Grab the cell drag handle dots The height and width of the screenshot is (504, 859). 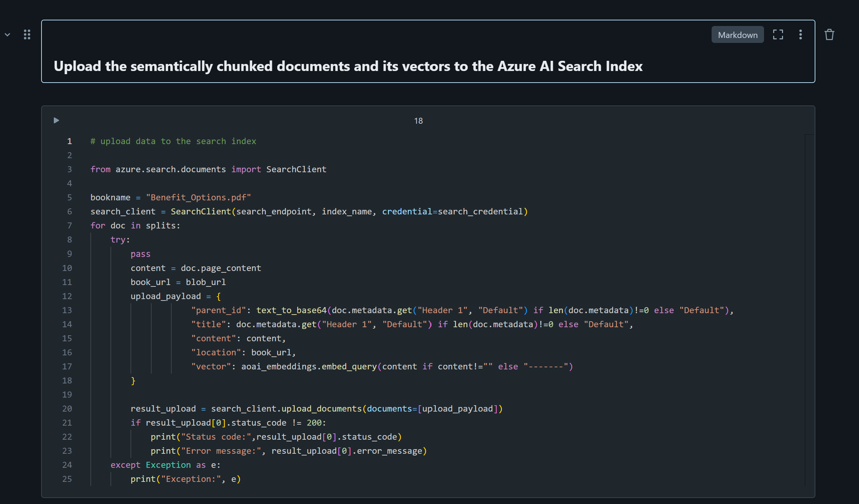(x=27, y=34)
